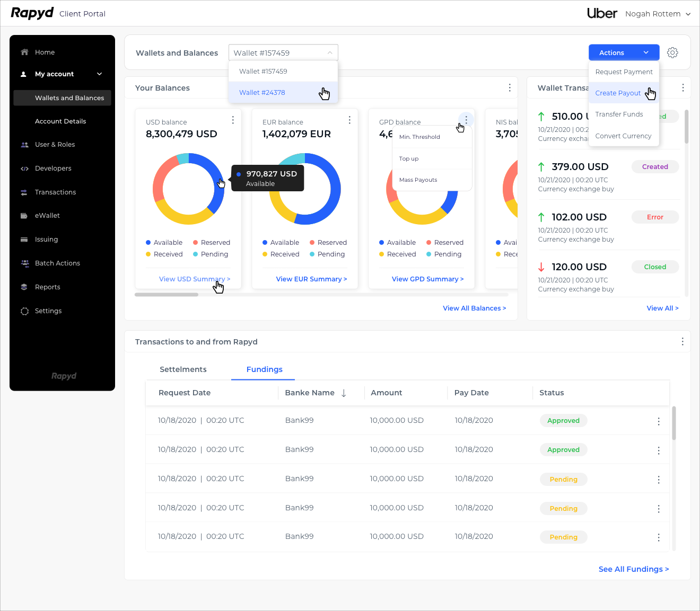
Task: Open the See All Fundings link
Action: (633, 569)
